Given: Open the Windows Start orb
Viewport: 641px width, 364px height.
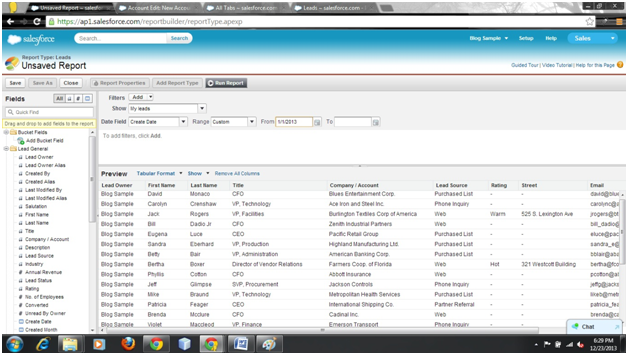Looking at the screenshot, I should pyautogui.click(x=15, y=344).
